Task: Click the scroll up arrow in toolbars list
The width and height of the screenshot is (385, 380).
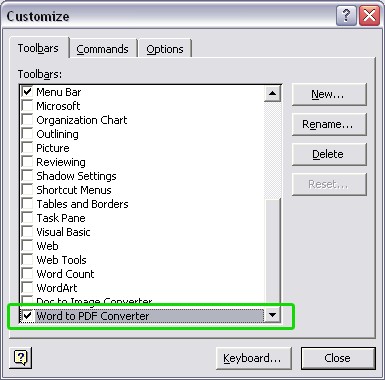Action: click(x=272, y=94)
